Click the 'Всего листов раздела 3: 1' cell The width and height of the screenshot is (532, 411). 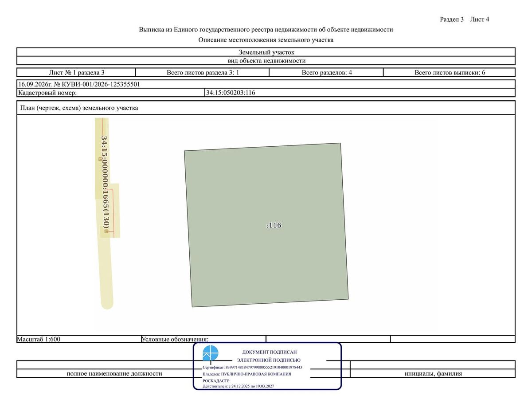[203, 72]
